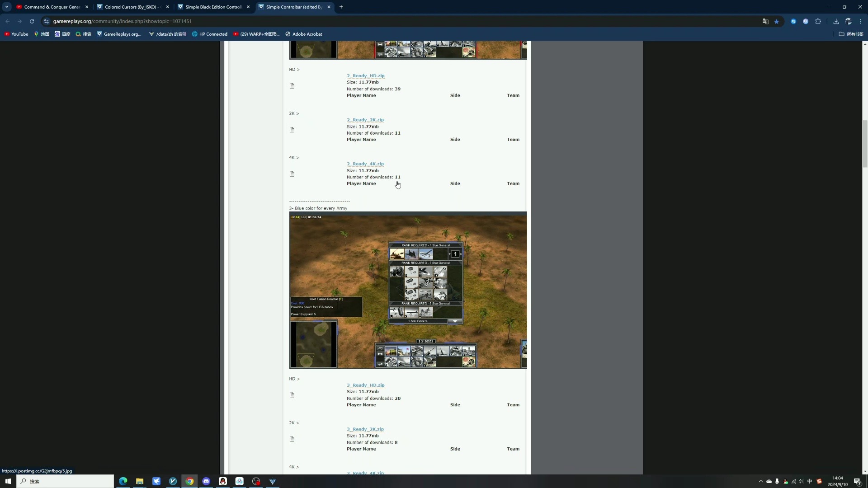
Task: Open the 2_Ready_4K.zip link
Action: 365,164
